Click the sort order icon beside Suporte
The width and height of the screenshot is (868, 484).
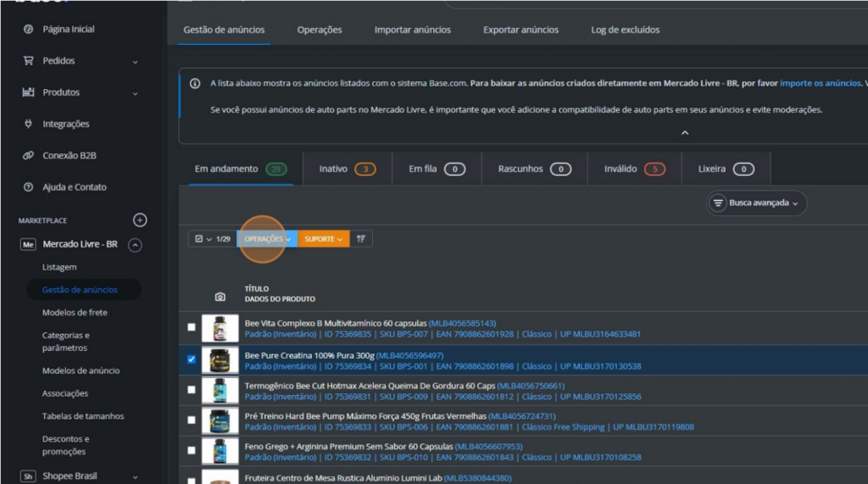click(361, 239)
